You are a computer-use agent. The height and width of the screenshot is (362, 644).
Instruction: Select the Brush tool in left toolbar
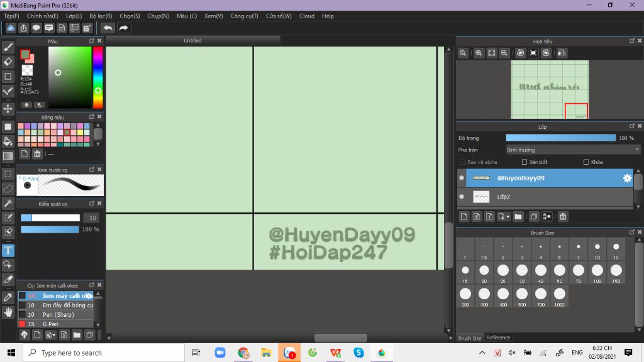[x=8, y=48]
